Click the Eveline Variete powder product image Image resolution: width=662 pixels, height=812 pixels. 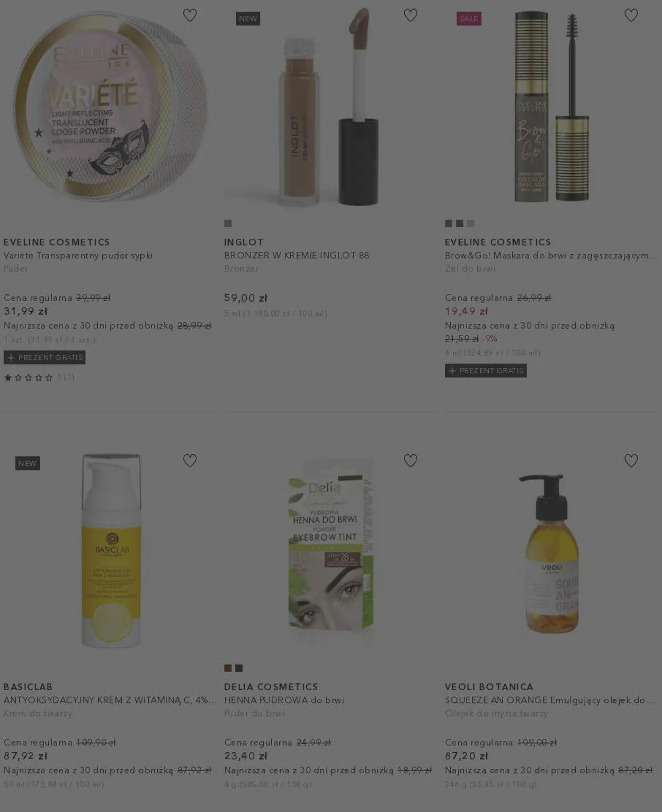pos(110,106)
